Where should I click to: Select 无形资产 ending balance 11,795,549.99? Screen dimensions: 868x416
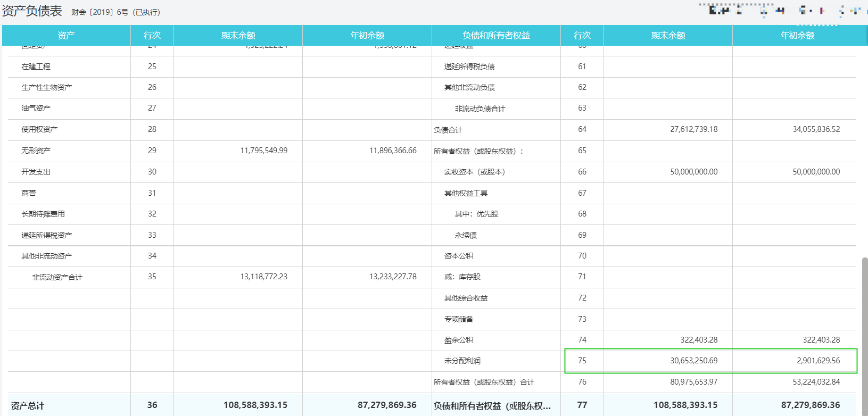click(x=263, y=151)
